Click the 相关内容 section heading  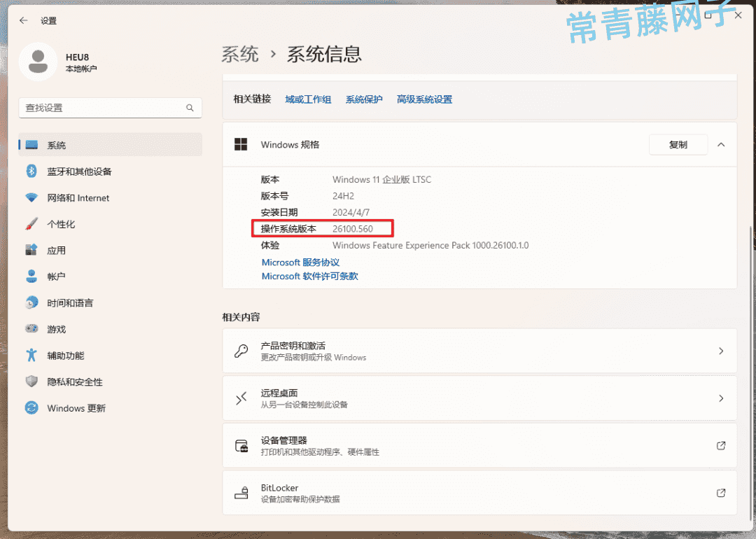[241, 317]
